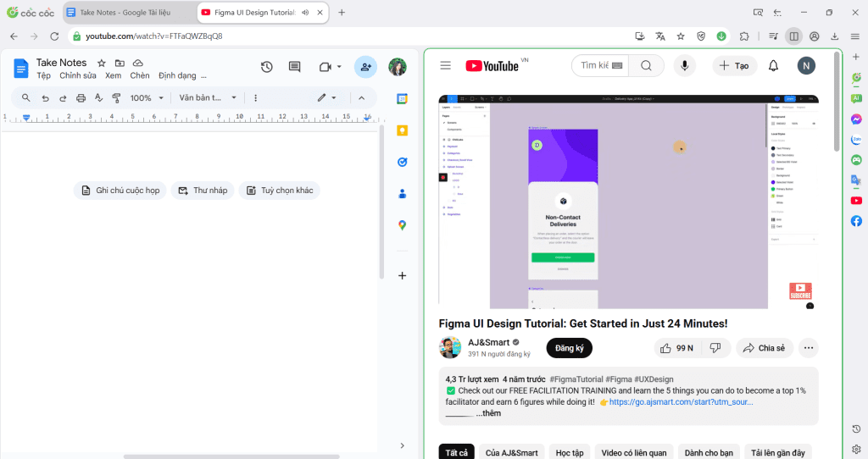
Task: Click the YouTube search magnifier button
Action: coord(646,66)
